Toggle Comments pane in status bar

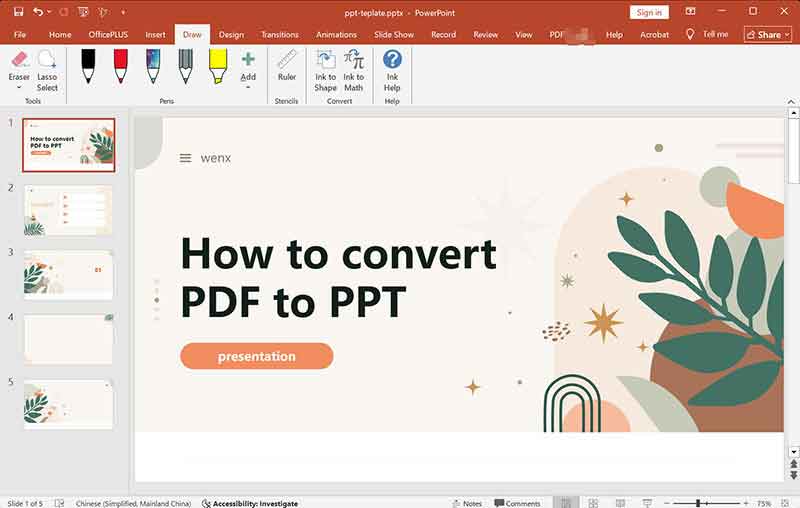[517, 503]
